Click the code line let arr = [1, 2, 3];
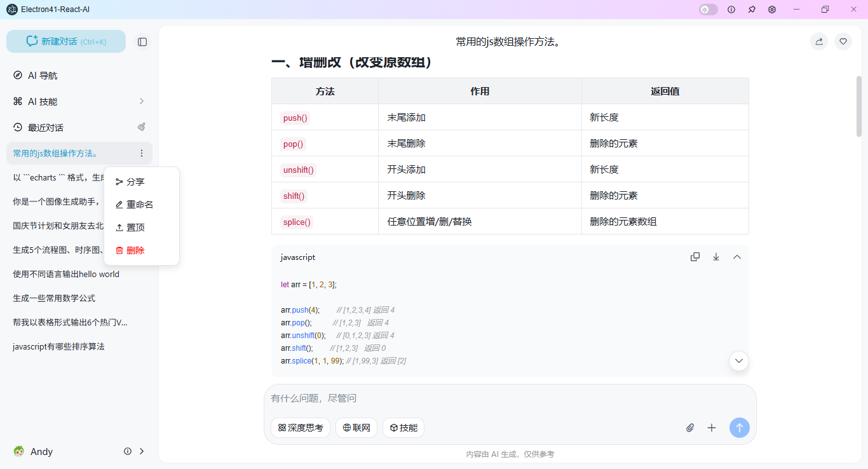This screenshot has width=868, height=469. (x=308, y=285)
